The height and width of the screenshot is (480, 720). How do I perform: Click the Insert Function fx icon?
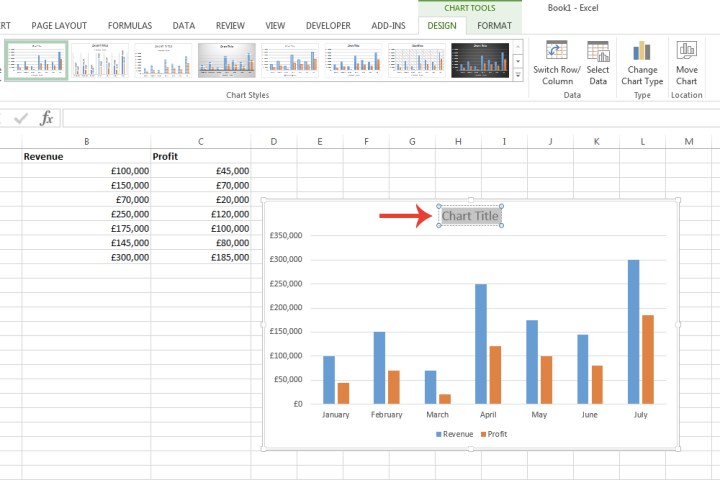(x=46, y=118)
